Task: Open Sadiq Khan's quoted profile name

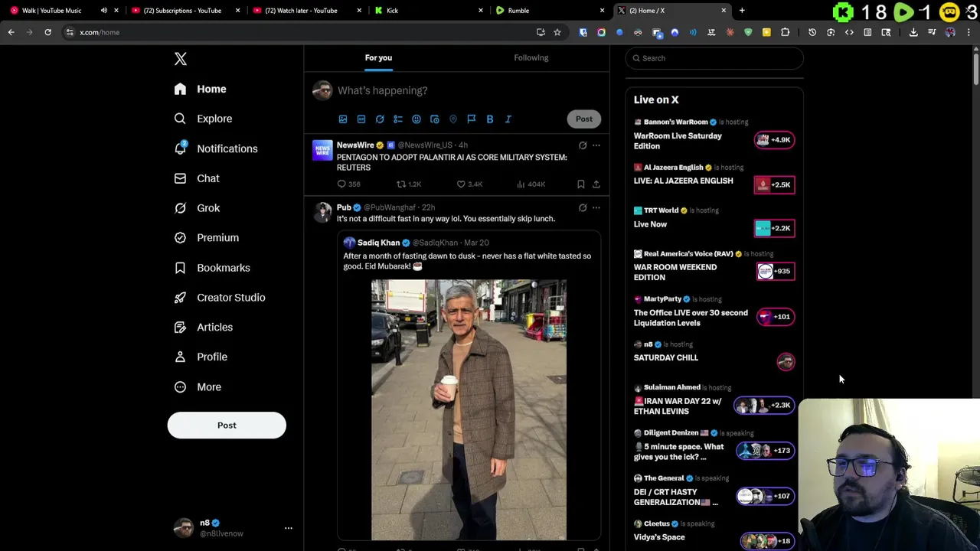Action: tap(378, 243)
